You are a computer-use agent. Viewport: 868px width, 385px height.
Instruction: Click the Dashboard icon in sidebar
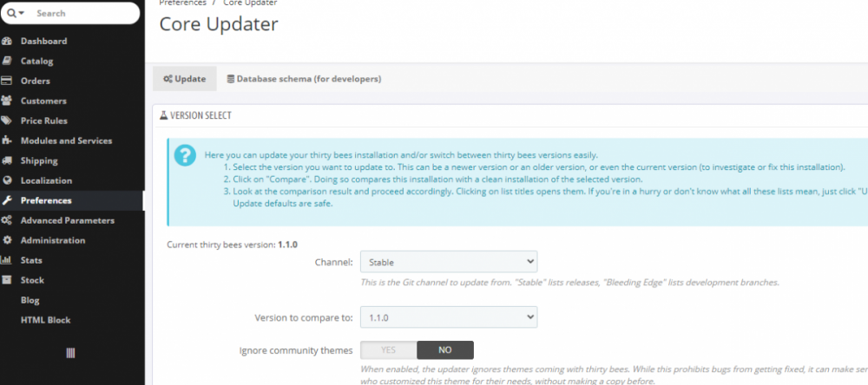coord(7,42)
